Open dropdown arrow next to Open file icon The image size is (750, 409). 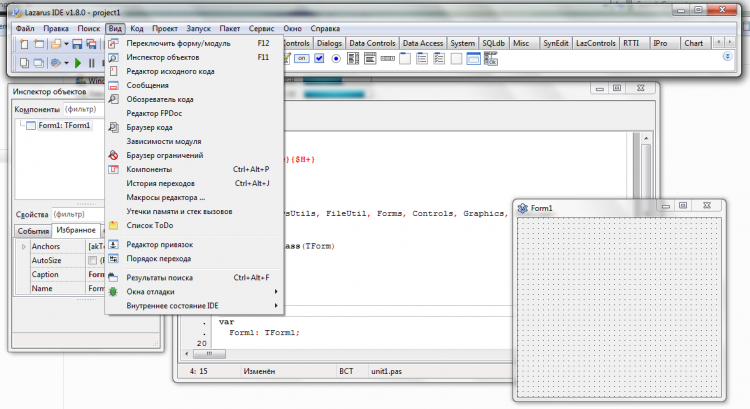click(66, 44)
